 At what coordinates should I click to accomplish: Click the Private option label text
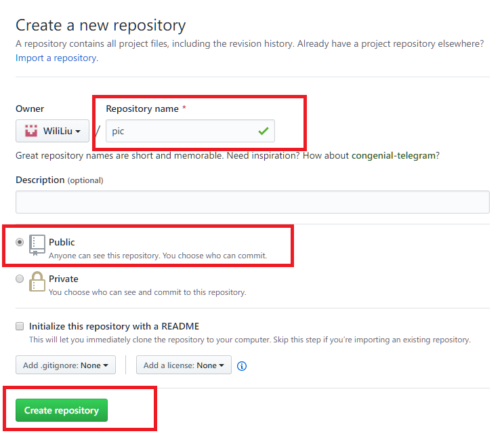click(63, 279)
